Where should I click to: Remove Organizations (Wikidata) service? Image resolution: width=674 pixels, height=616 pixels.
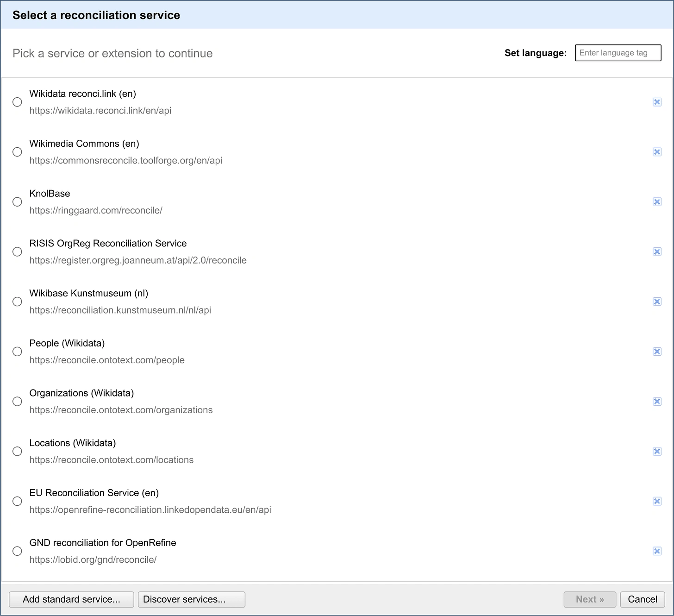click(x=657, y=402)
